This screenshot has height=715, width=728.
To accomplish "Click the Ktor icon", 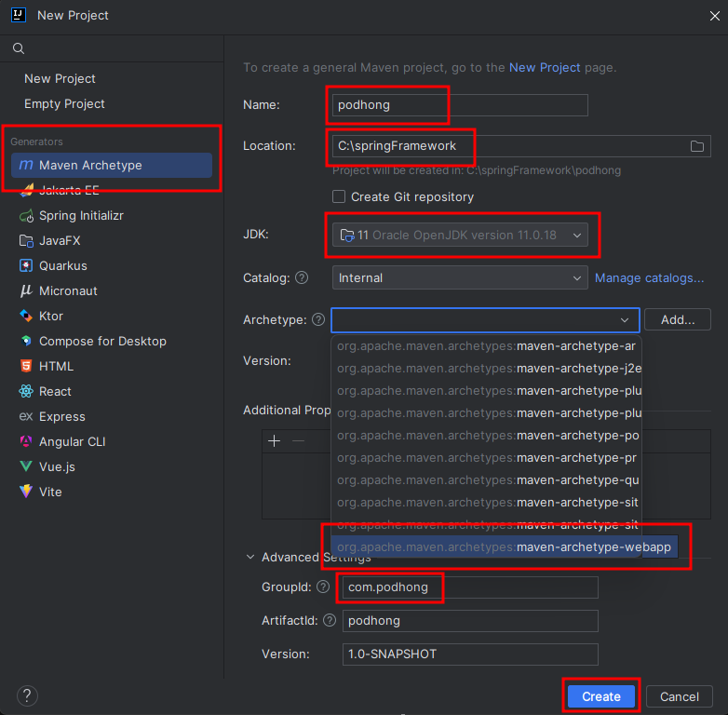I will (26, 316).
